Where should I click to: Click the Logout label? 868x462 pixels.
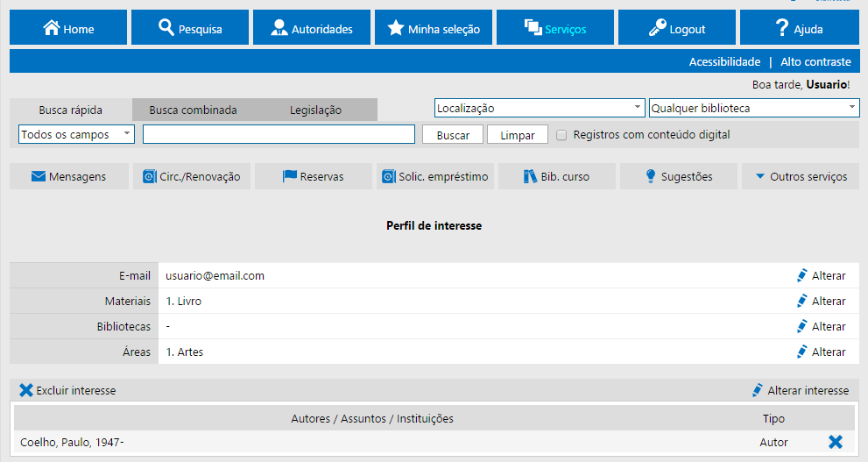pos(687,29)
